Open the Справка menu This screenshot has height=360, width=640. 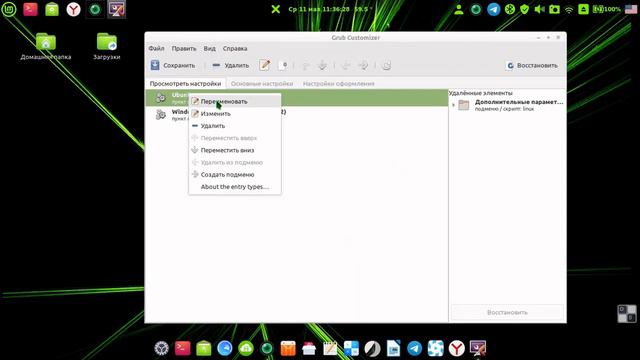[x=235, y=48]
